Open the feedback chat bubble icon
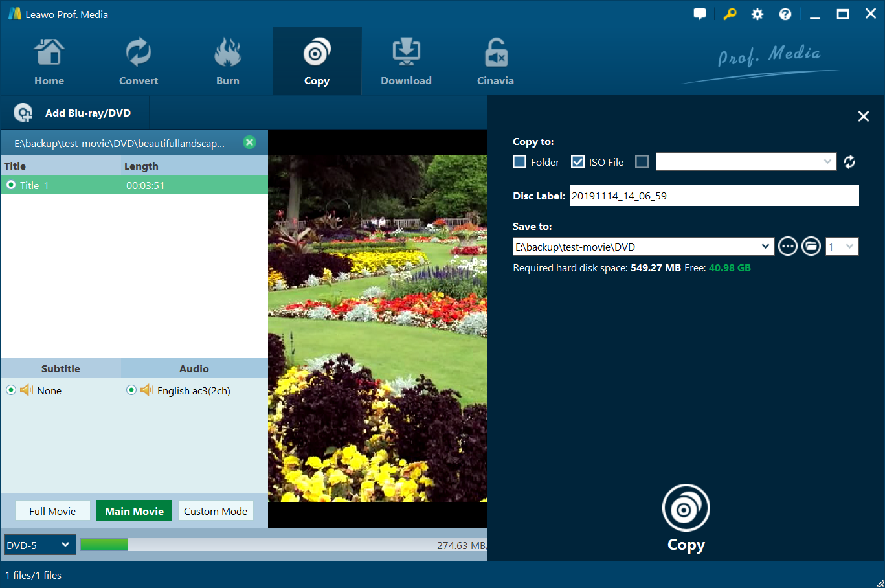The height and width of the screenshot is (588, 885). tap(700, 14)
